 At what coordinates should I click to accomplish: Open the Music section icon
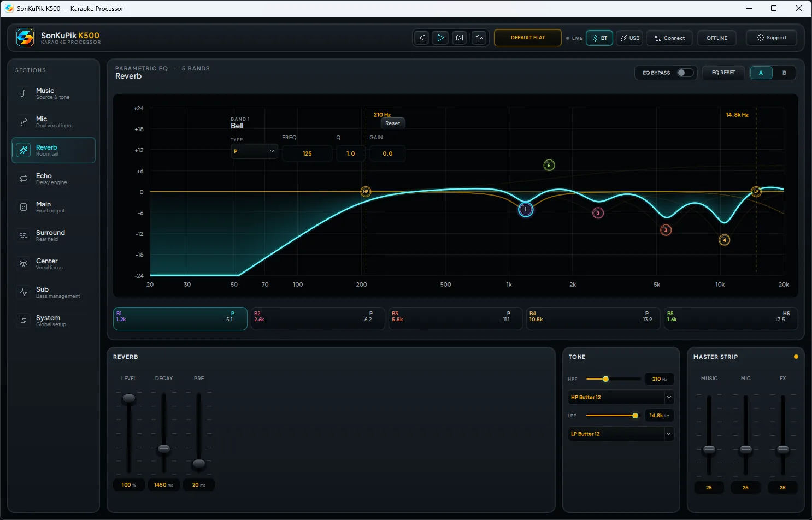coord(23,93)
